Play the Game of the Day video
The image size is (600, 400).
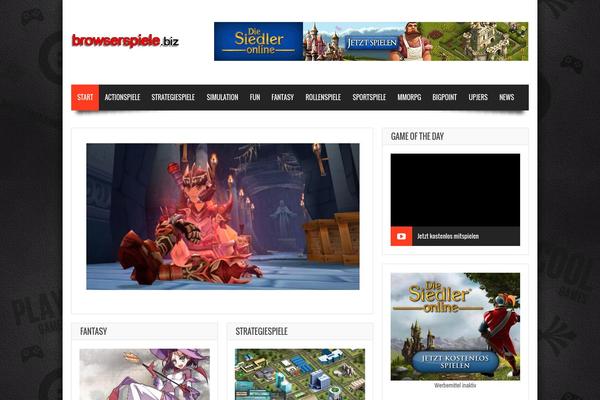click(x=455, y=190)
